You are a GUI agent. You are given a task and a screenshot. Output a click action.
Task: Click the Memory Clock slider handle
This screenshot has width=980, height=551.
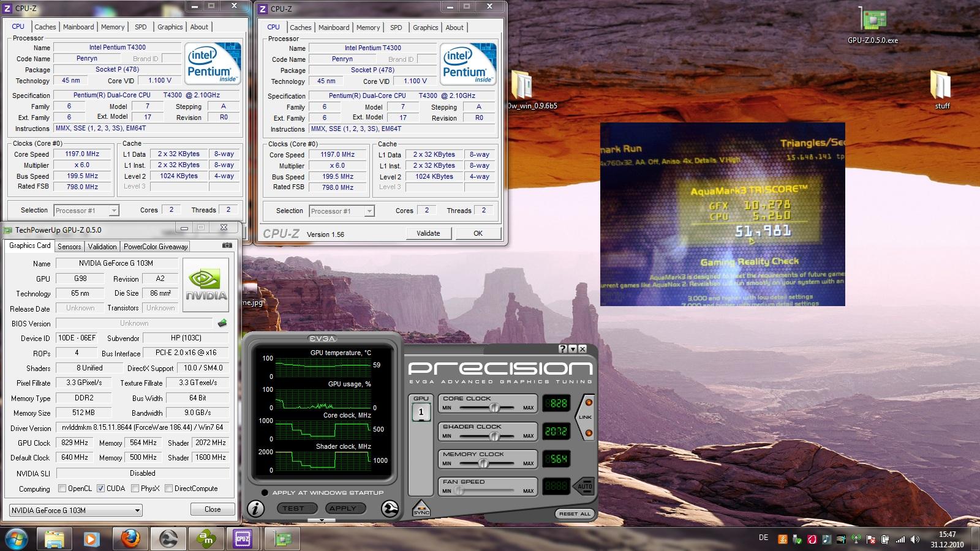point(483,463)
